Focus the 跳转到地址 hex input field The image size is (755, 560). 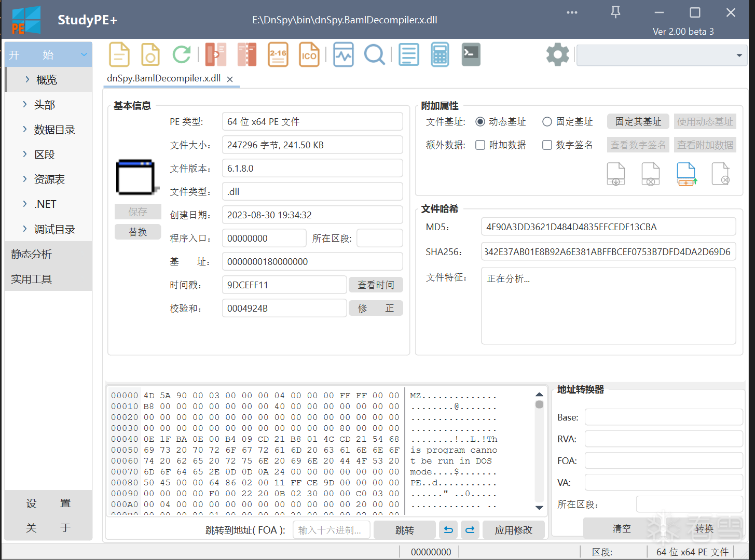331,530
